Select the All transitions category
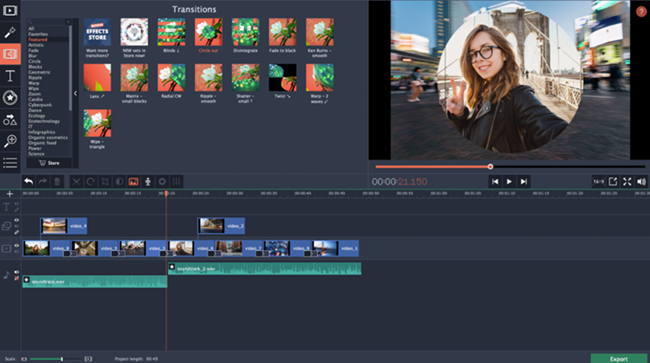This screenshot has height=363, width=650. [31, 29]
